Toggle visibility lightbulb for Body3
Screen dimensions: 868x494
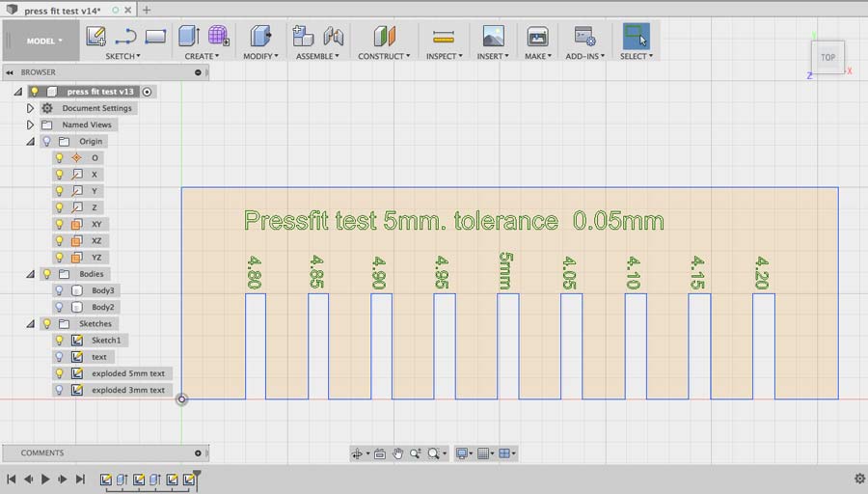coord(59,290)
